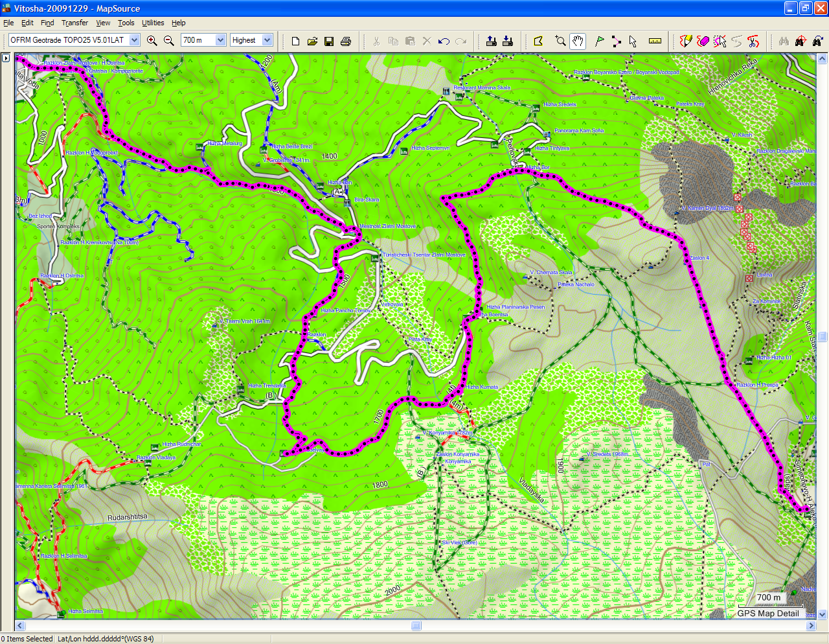Click the vertical scrollbar down arrow

click(x=823, y=614)
